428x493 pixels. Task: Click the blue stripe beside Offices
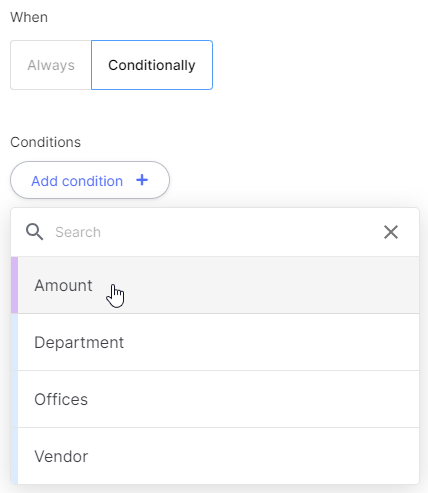(x=14, y=399)
